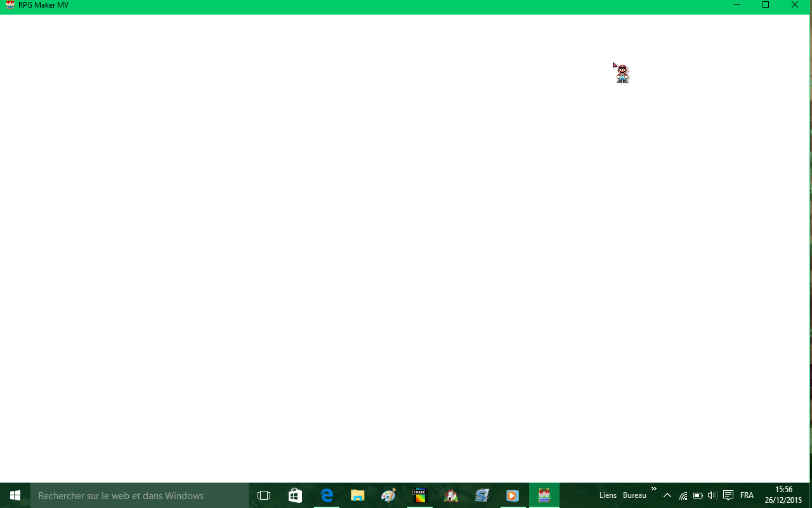The width and height of the screenshot is (812, 508).
Task: Open the blue 'S' app in the taskbar
Action: (x=482, y=495)
